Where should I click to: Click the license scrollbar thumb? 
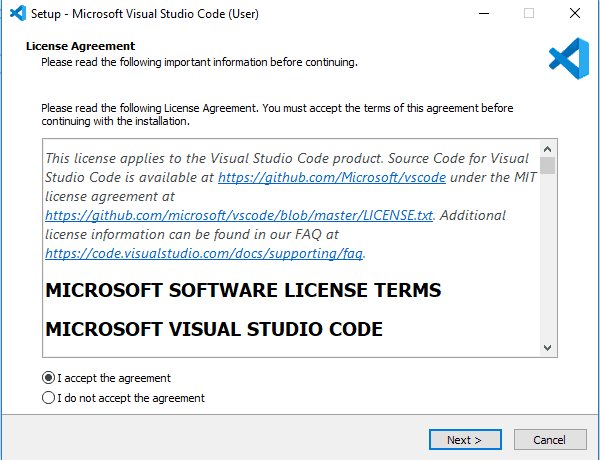click(548, 166)
